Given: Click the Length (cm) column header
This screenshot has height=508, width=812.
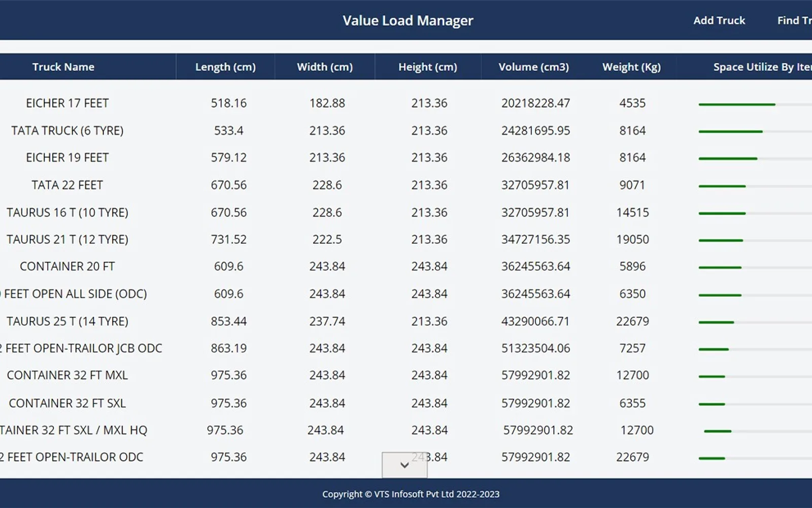Looking at the screenshot, I should click(x=225, y=67).
